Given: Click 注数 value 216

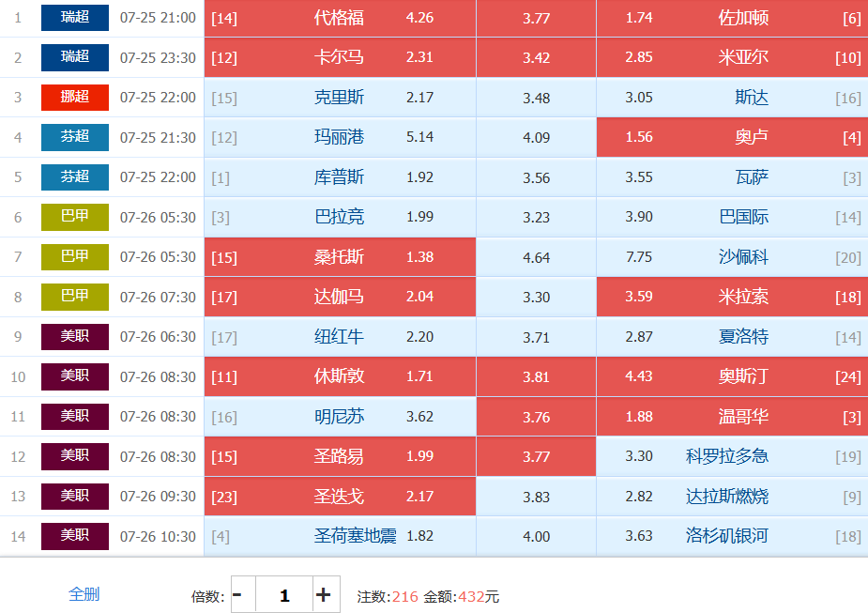Looking at the screenshot, I should [405, 596].
